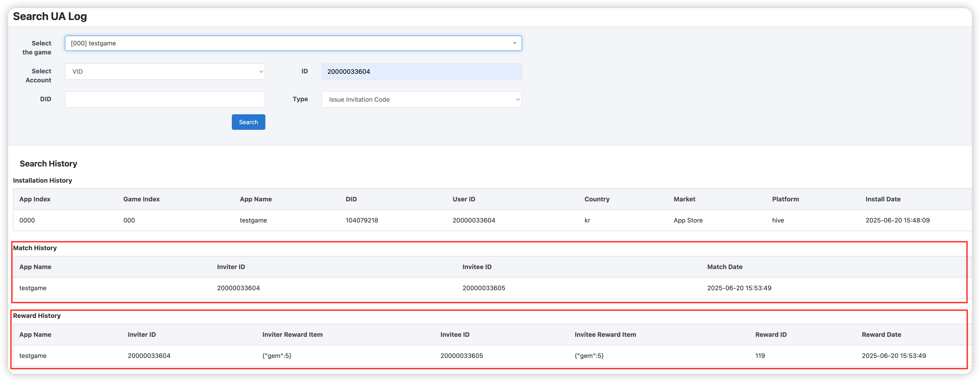Focus the ID input field
The width and height of the screenshot is (980, 382).
click(x=421, y=72)
